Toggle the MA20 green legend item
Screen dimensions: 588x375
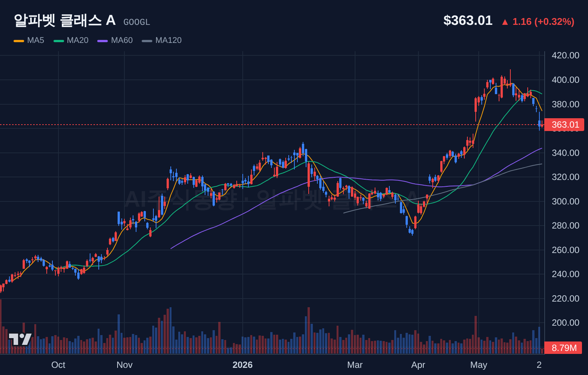tap(71, 40)
